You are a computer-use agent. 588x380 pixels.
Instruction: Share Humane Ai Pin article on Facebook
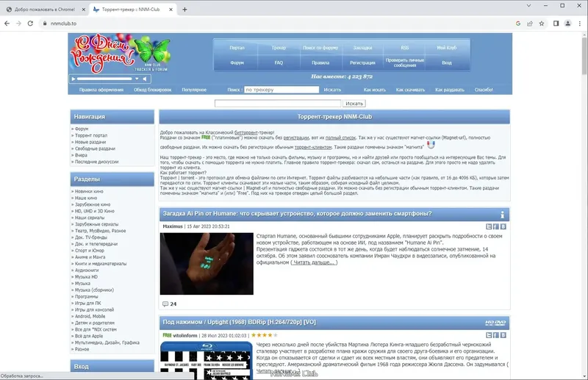pos(495,226)
